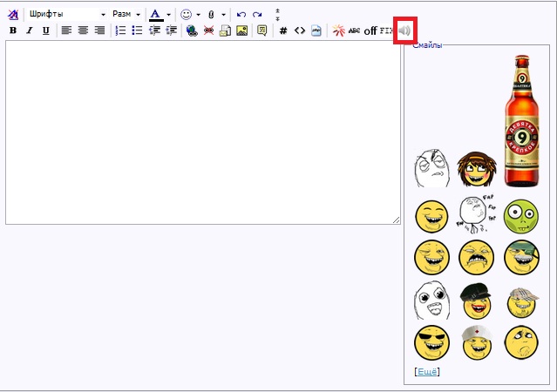Insert a numbered list
The height and width of the screenshot is (392, 557).
[x=121, y=30]
